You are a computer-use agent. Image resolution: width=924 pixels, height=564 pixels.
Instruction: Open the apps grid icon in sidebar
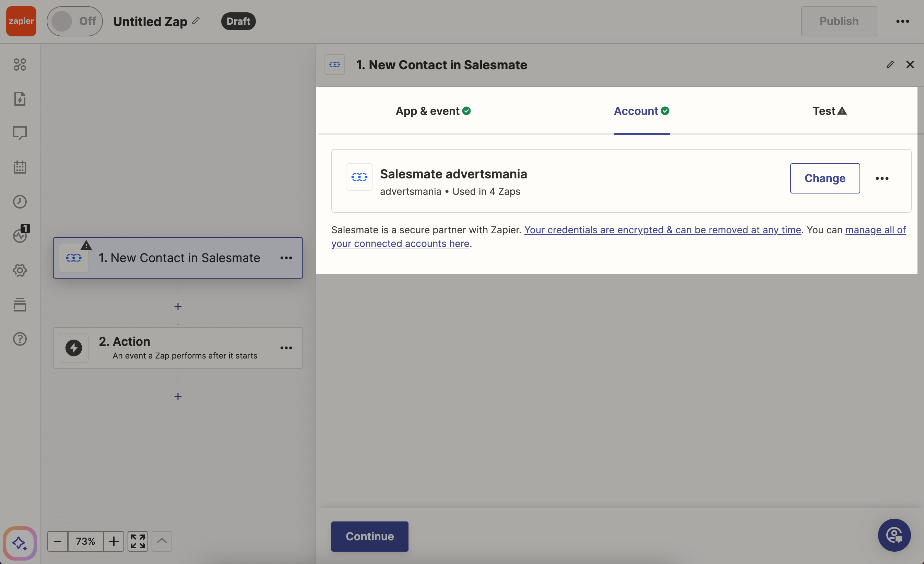20,64
